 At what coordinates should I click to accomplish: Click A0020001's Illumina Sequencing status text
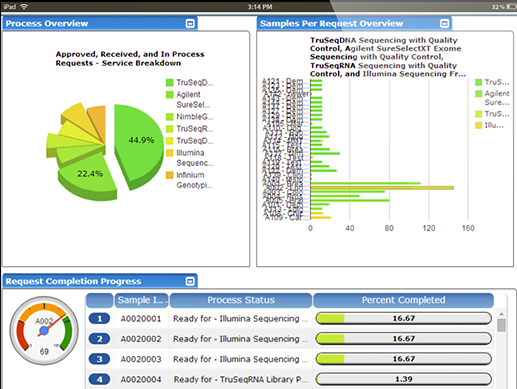click(240, 319)
